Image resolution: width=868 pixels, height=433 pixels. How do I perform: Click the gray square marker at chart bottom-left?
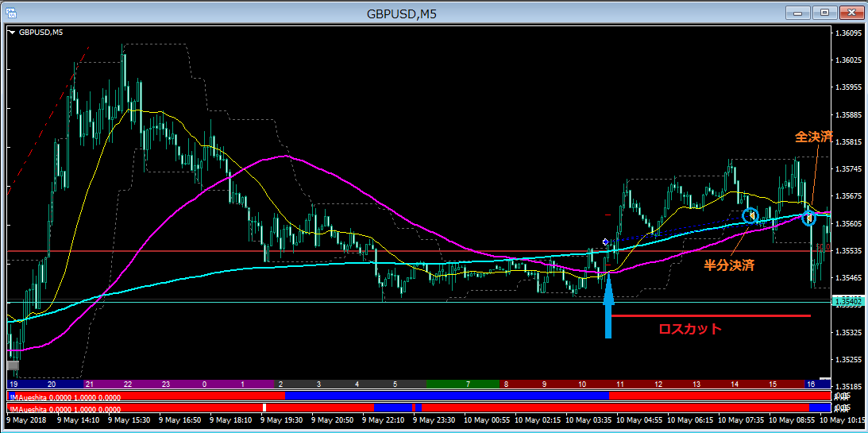[x=13, y=365]
